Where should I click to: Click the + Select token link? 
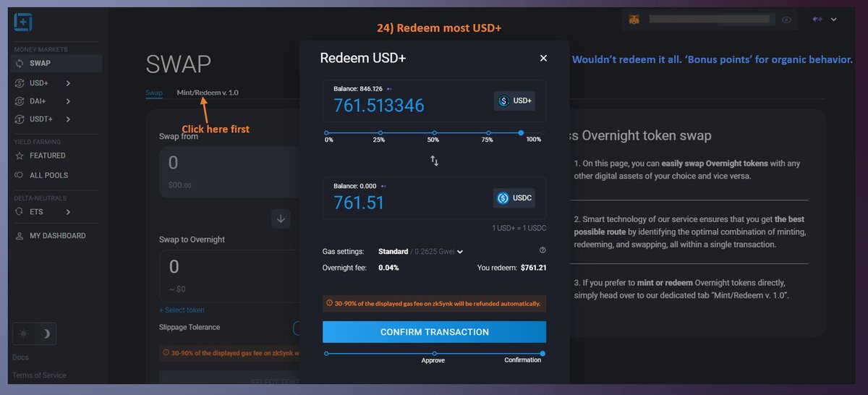click(x=182, y=310)
